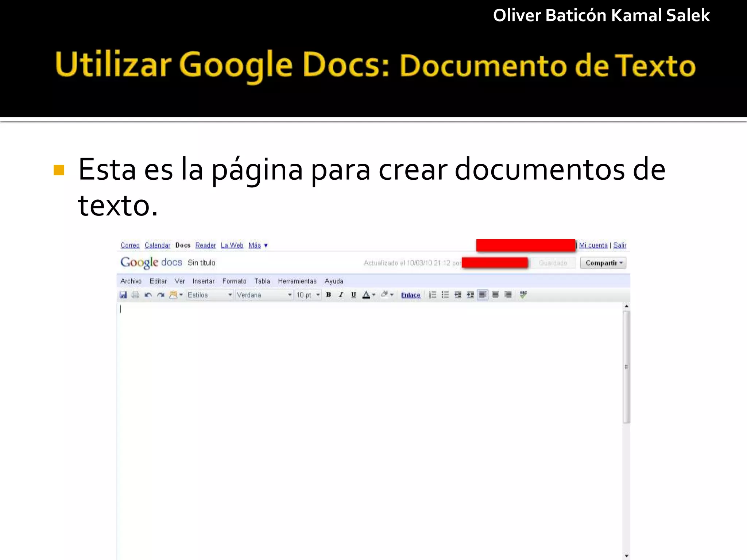The width and height of the screenshot is (747, 560).
Task: Toggle underline formatting
Action: [353, 295]
